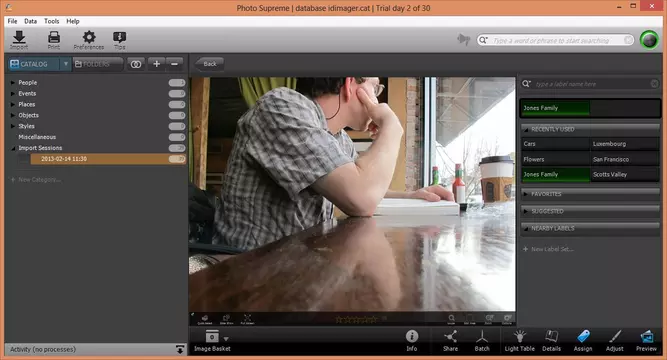Screen dimensions: 667x360
Task: Open the Adjust editing tool
Action: tap(614, 340)
